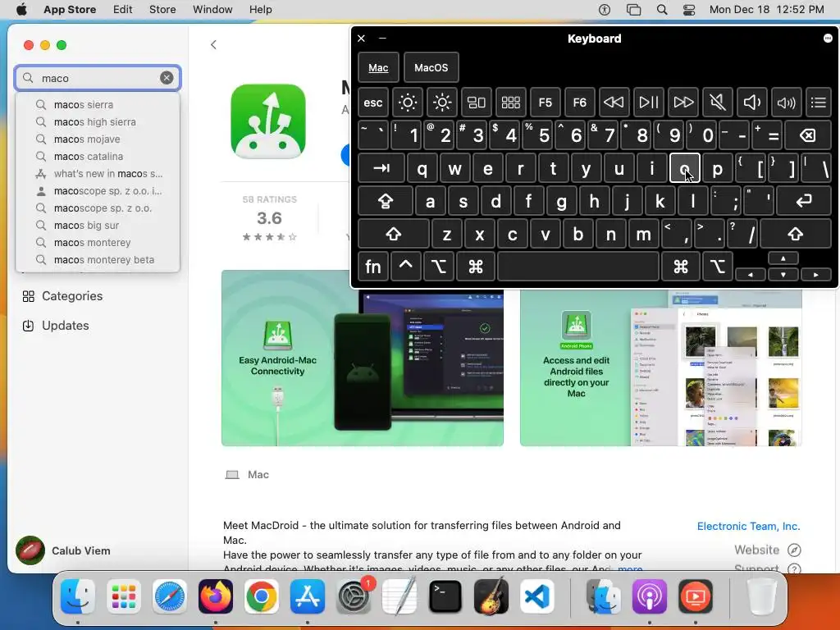Tap the volume up key
840x630 pixels.
click(x=786, y=103)
